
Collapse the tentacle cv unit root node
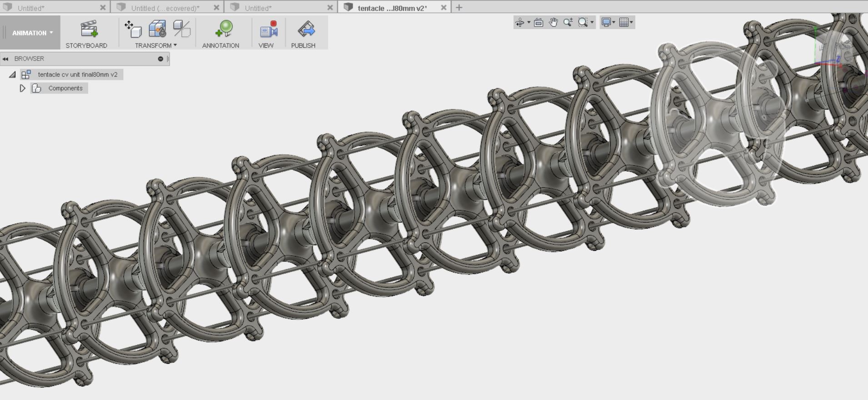click(x=12, y=74)
